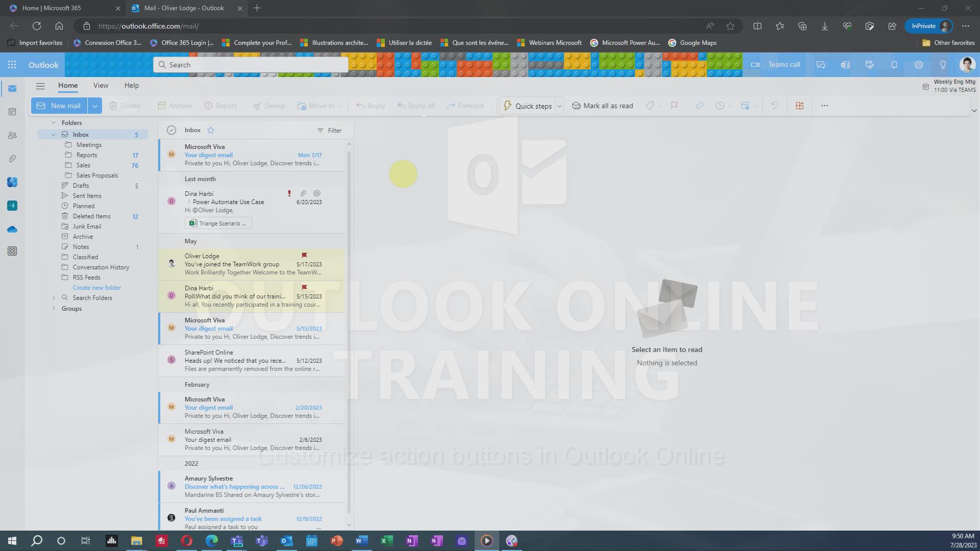Expand the New mail dropdown arrow
The width and height of the screenshot is (980, 551).
(94, 106)
